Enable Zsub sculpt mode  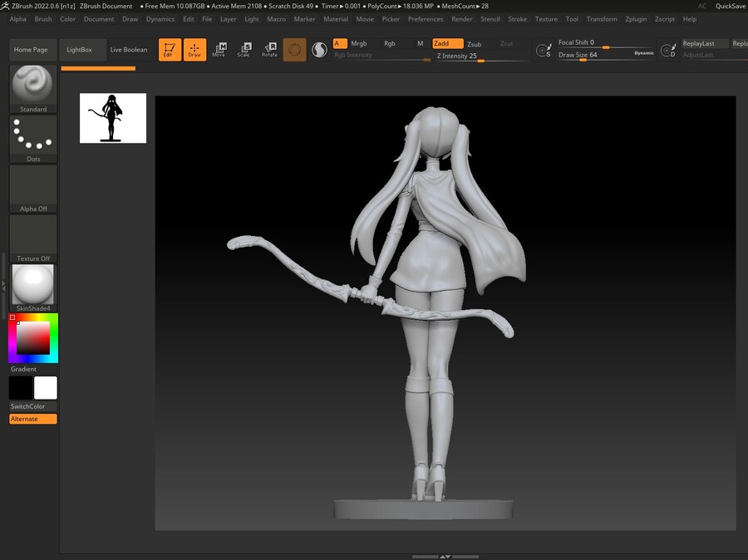[x=474, y=44]
